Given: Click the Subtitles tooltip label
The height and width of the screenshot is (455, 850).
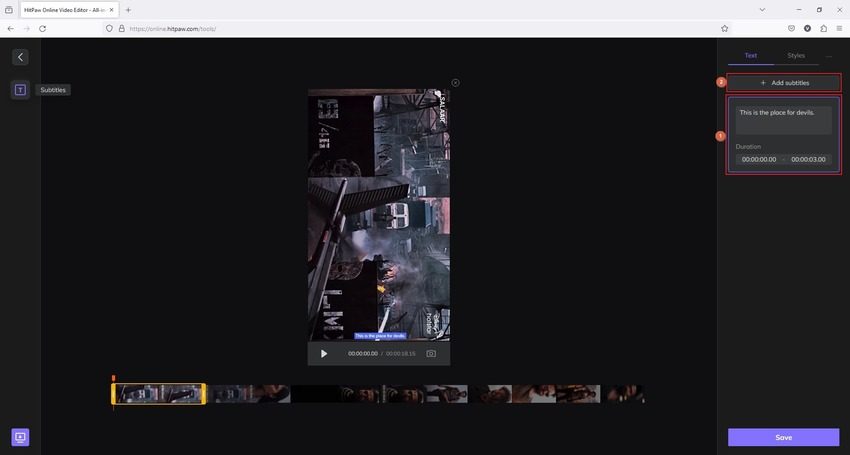Looking at the screenshot, I should click(53, 90).
